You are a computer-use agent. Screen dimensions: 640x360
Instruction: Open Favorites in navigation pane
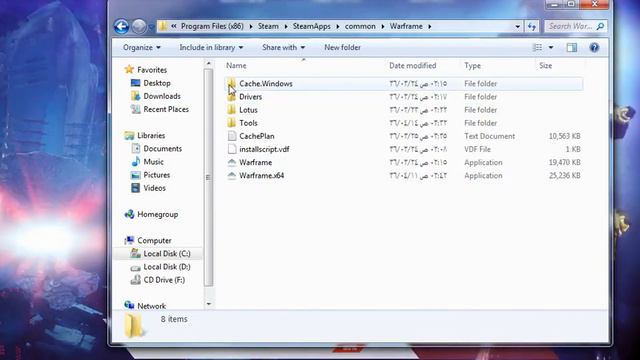pos(152,70)
